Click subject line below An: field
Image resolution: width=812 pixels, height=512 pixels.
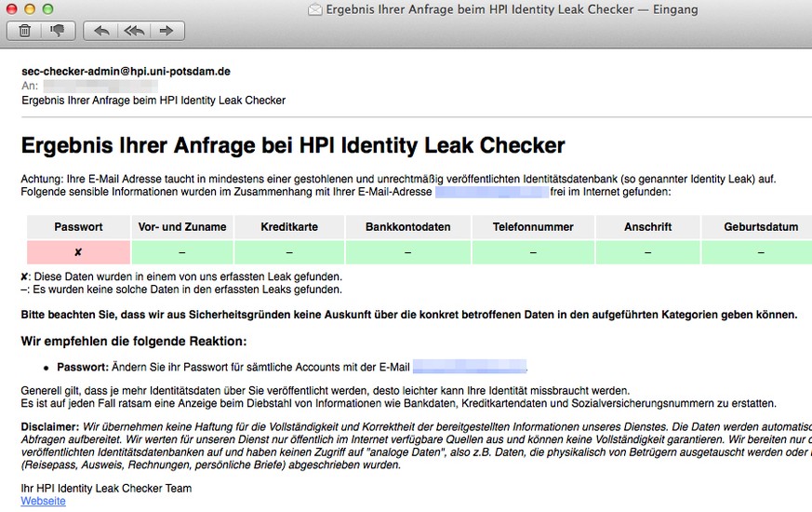tap(153, 100)
